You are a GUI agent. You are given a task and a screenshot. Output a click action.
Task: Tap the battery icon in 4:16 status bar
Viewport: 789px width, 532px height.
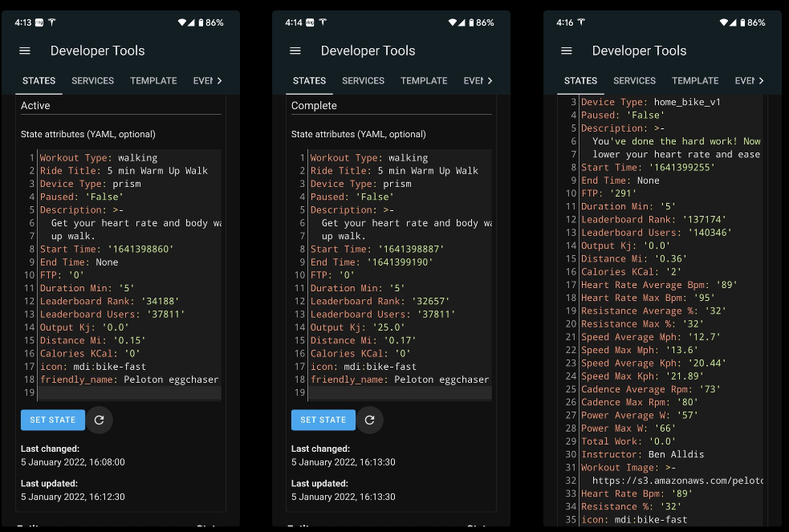point(742,22)
